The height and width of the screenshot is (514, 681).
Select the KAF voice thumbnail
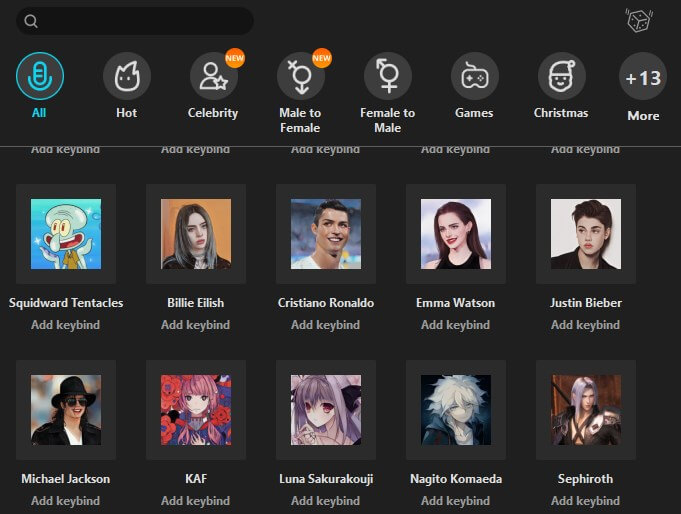click(x=196, y=410)
